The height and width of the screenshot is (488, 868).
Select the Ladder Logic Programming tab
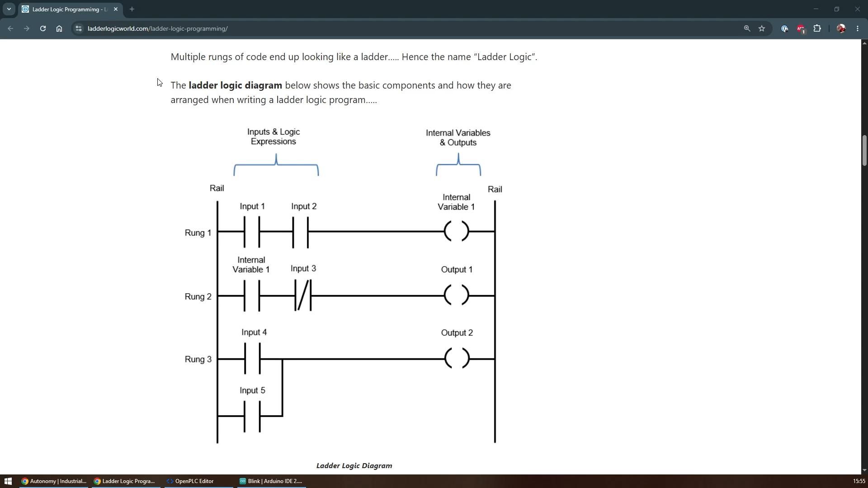coord(71,9)
